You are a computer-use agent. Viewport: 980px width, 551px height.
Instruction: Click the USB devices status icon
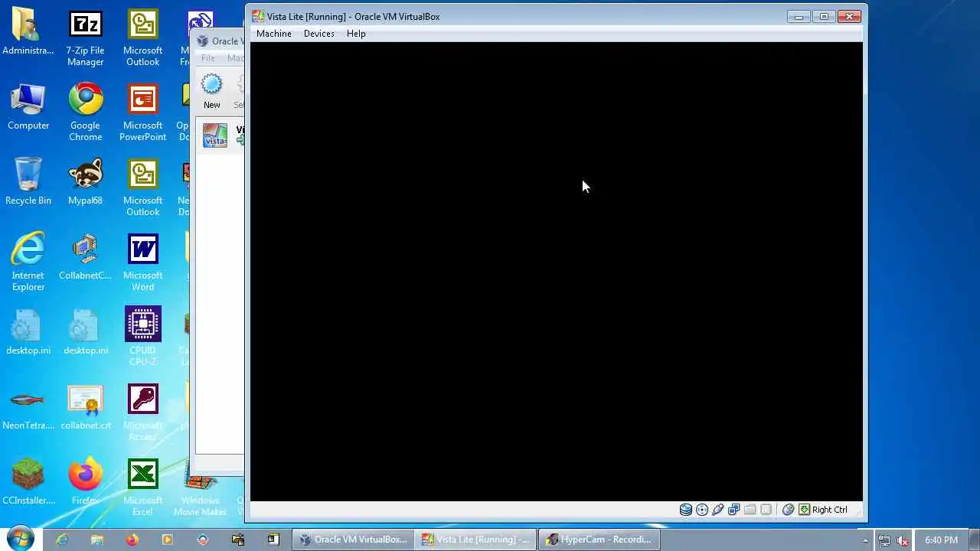(718, 510)
